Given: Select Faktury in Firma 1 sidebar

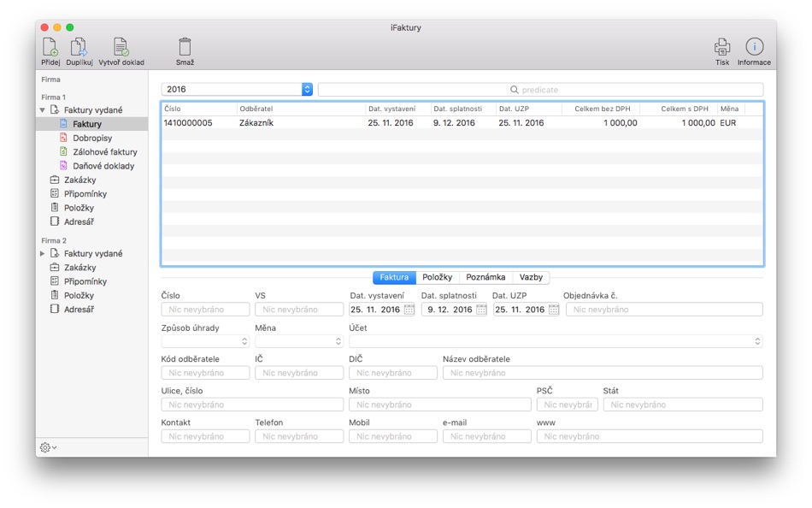Looking at the screenshot, I should [91, 124].
